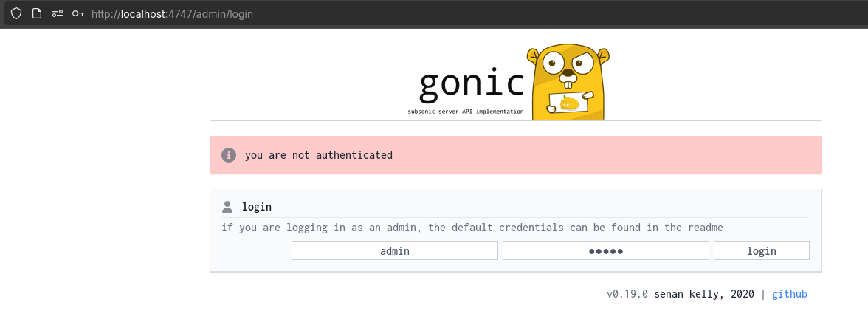Select the "you are not authenticated" message
The image size is (868, 311).
319,155
